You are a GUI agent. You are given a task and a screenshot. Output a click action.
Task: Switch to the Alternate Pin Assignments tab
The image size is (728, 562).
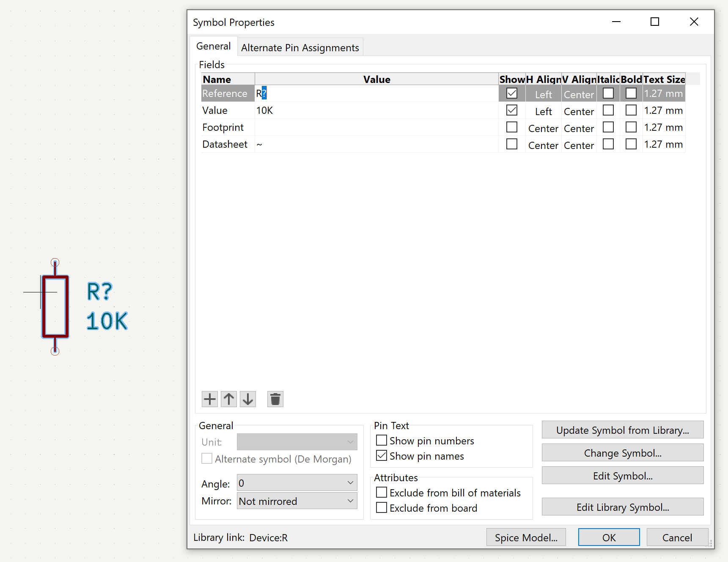click(x=299, y=47)
